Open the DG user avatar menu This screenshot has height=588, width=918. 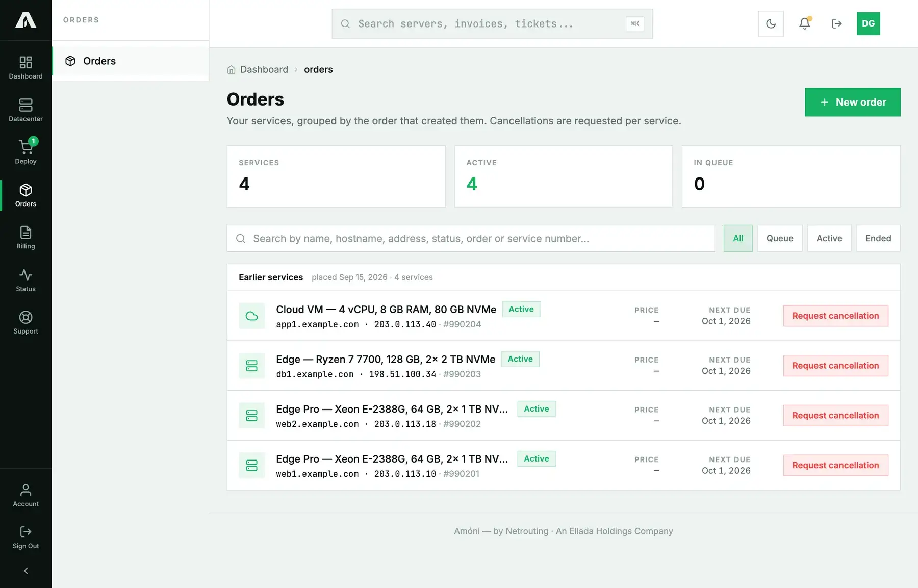click(868, 23)
